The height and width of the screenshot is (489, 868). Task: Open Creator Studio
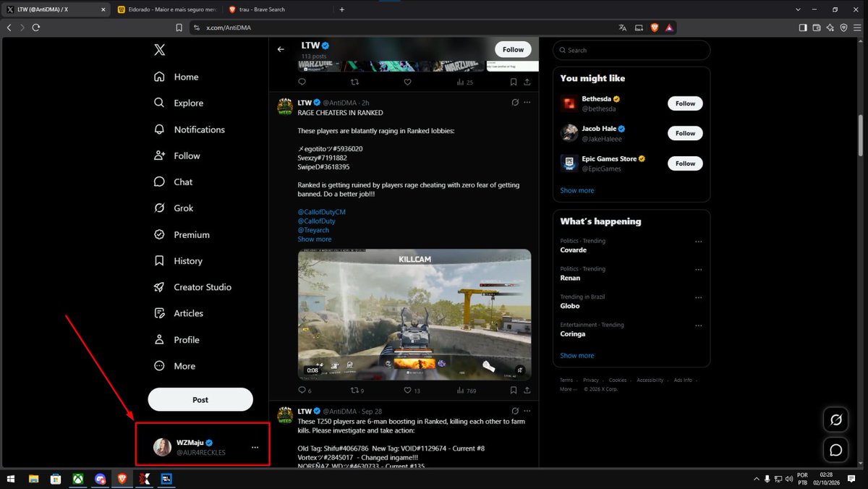point(192,286)
